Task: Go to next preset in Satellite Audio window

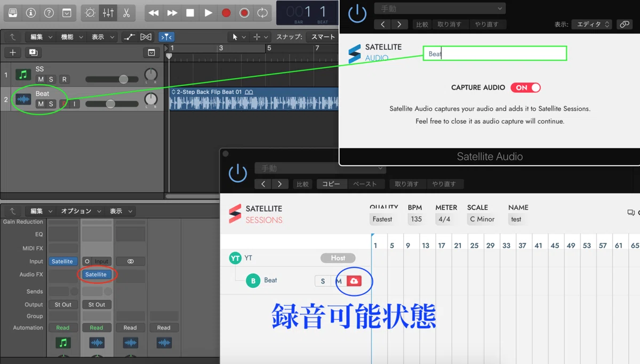Action: click(x=399, y=25)
